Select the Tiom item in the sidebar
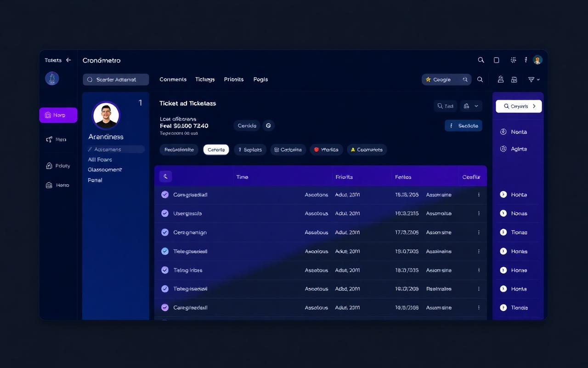 click(x=57, y=139)
